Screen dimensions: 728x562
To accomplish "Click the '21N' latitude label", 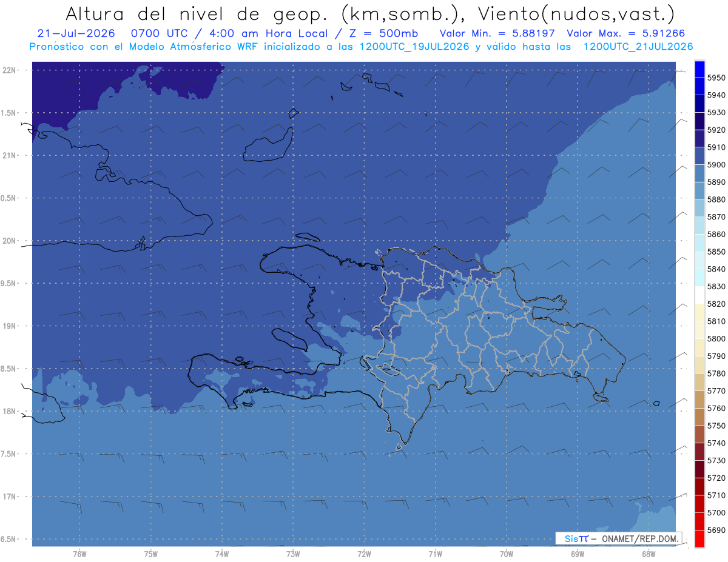I will 9,155.
